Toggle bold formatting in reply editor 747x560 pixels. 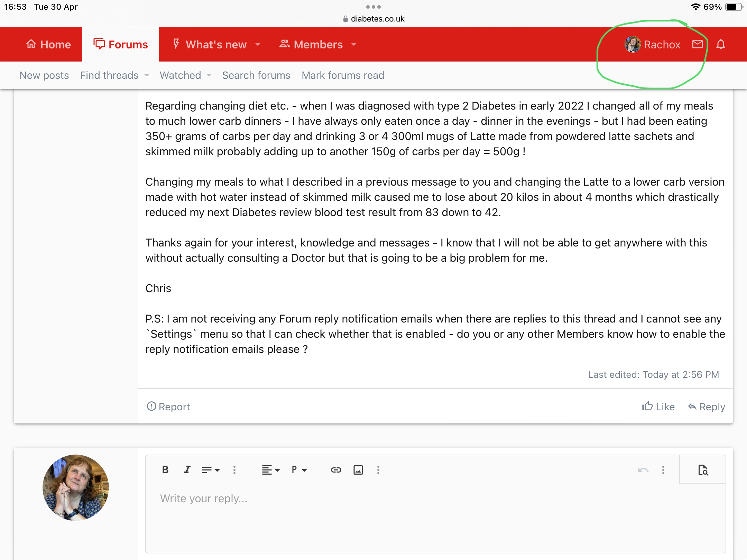click(165, 470)
